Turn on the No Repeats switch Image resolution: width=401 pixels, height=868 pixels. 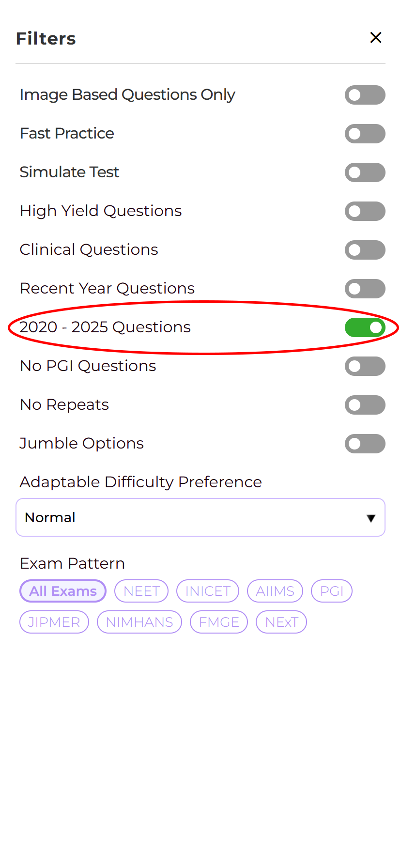(365, 405)
